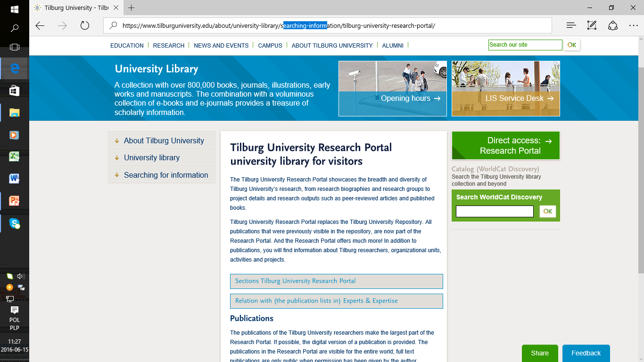Click devices tray icon beside orange arrow
Image resolution: width=644 pixels, height=362 pixels.
[x=21, y=287]
